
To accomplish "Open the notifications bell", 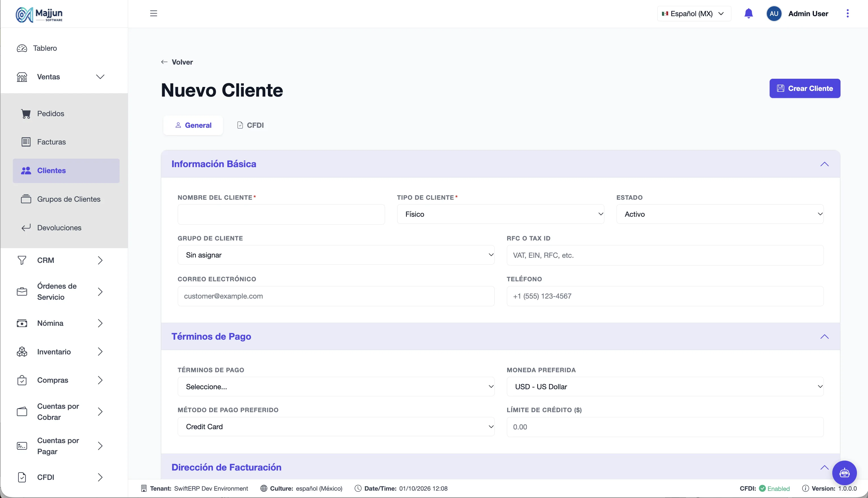I will click(x=749, y=13).
